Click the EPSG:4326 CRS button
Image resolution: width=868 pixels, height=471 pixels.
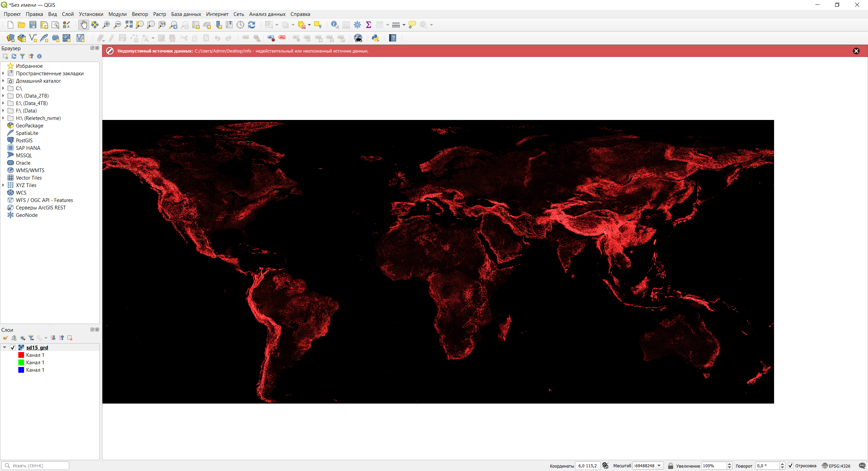836,466
